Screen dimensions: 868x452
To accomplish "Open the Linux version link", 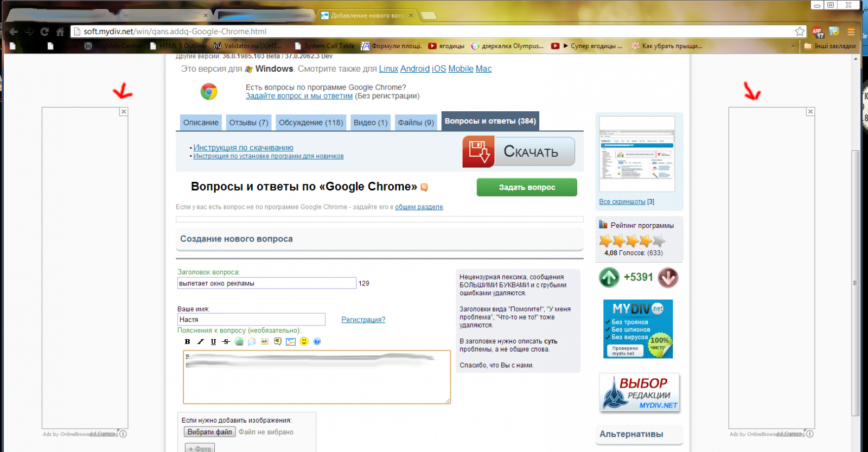I will (388, 69).
